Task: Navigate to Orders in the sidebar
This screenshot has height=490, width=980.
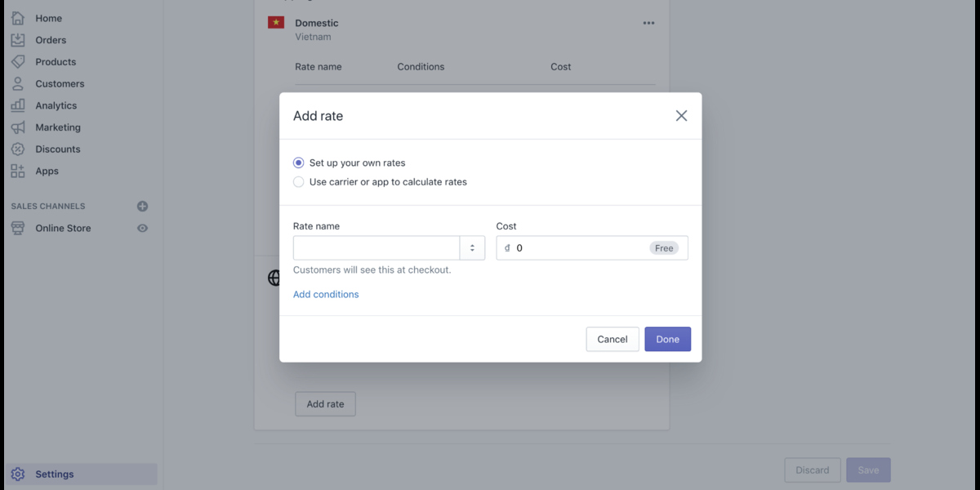Action: click(x=18, y=39)
